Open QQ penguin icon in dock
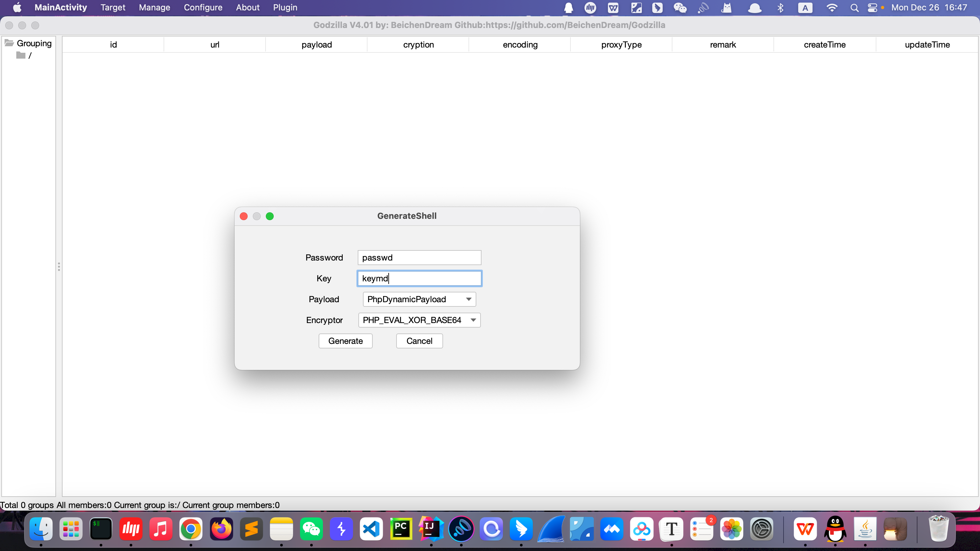Screen dimensions: 980x551 (x=835, y=529)
